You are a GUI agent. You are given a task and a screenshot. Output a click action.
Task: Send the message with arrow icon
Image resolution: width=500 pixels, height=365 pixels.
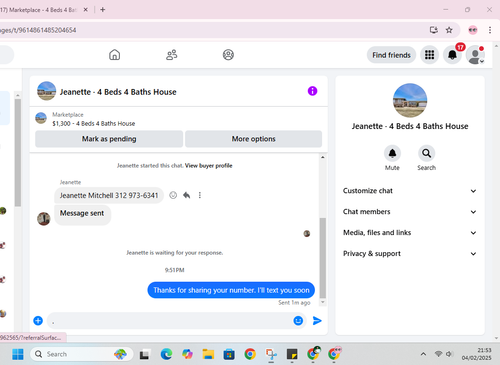317,321
